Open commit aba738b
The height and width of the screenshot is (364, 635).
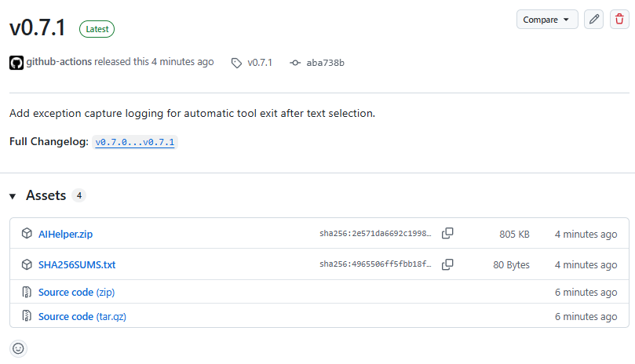point(325,63)
